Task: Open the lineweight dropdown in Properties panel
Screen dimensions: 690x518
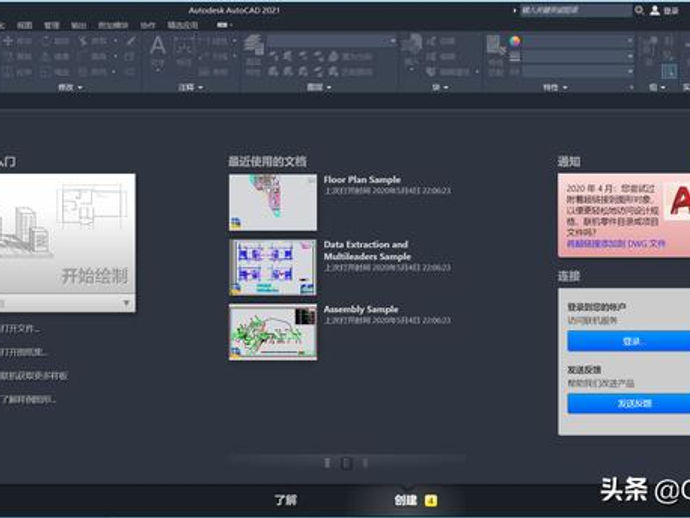Action: click(x=578, y=56)
